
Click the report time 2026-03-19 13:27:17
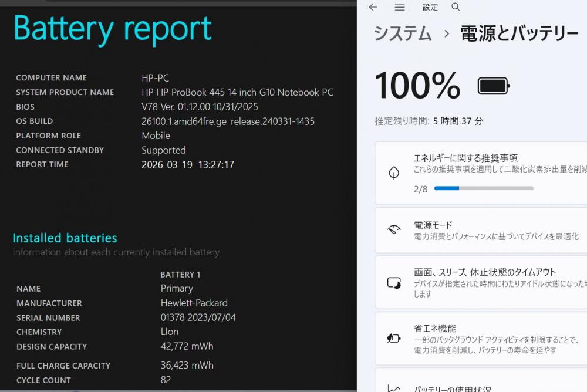point(188,165)
